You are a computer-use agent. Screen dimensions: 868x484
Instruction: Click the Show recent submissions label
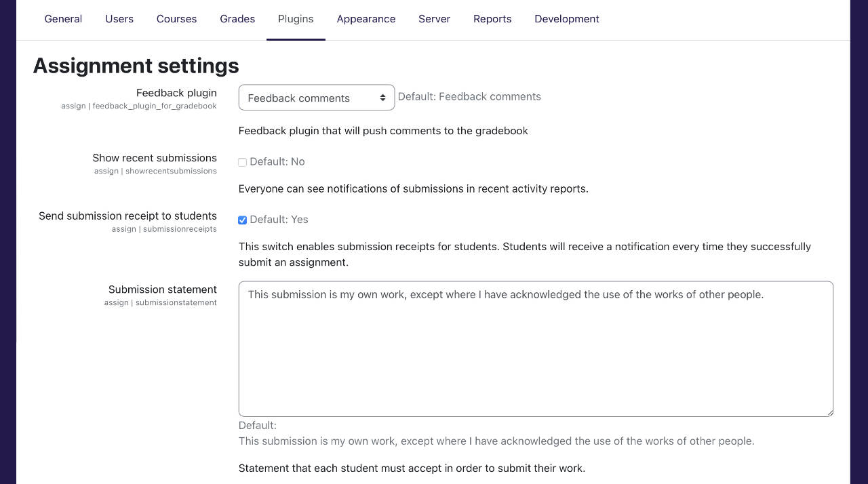155,158
